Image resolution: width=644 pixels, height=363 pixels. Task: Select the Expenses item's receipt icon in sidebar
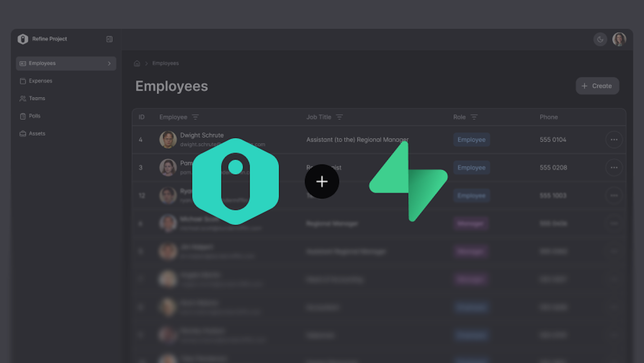(22, 81)
